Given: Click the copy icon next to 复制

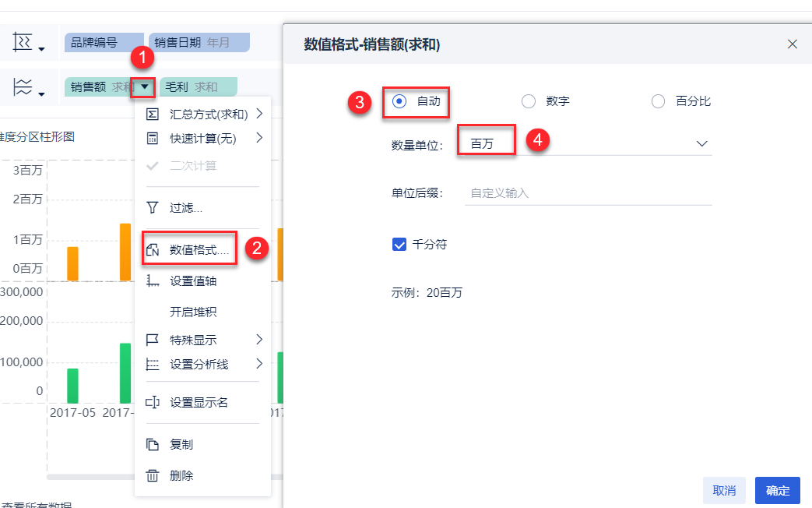Looking at the screenshot, I should click(x=153, y=445).
